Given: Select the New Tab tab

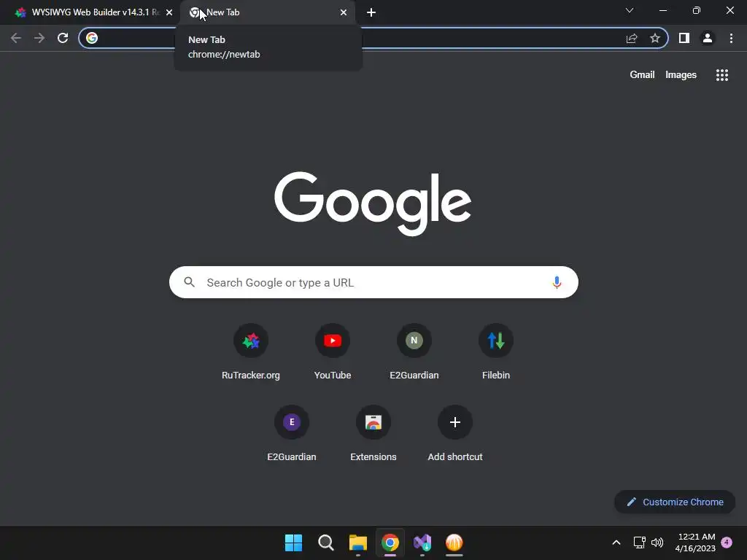Looking at the screenshot, I should [267, 12].
